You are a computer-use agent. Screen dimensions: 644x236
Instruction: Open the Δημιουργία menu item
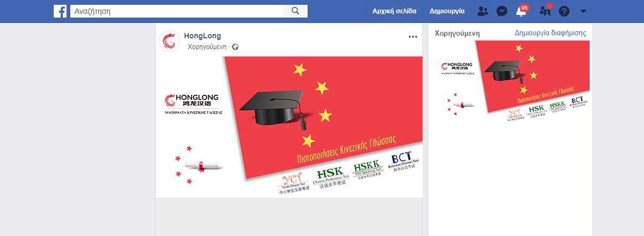click(x=447, y=11)
